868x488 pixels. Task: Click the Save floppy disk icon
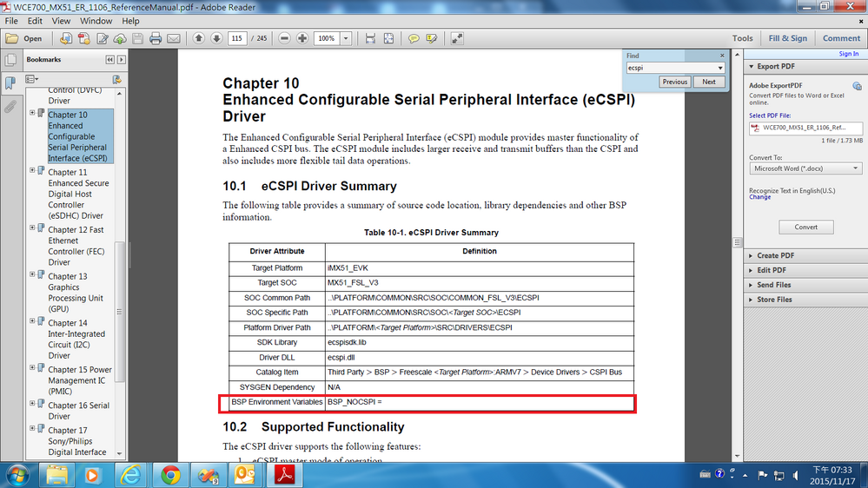click(x=138, y=38)
